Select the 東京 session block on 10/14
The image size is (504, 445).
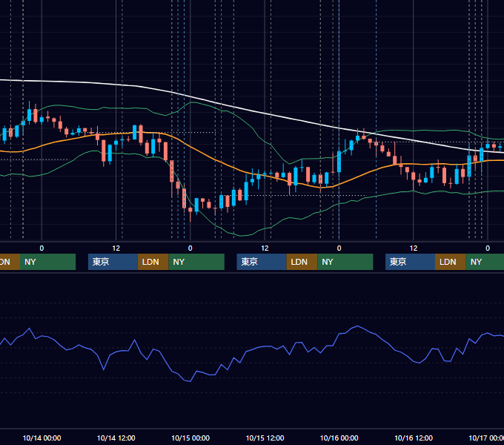pyautogui.click(x=113, y=262)
